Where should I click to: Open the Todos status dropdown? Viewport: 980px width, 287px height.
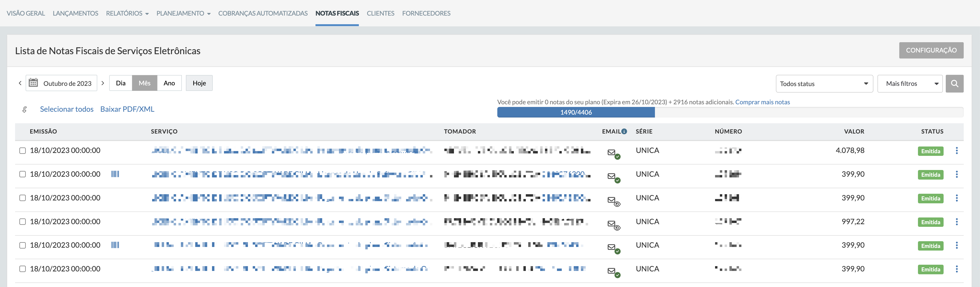[x=824, y=84]
